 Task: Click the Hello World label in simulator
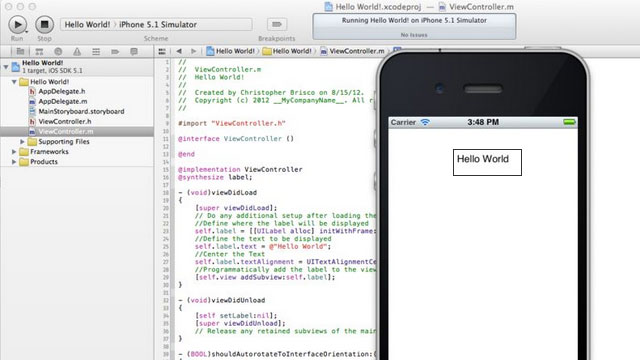[x=487, y=162]
